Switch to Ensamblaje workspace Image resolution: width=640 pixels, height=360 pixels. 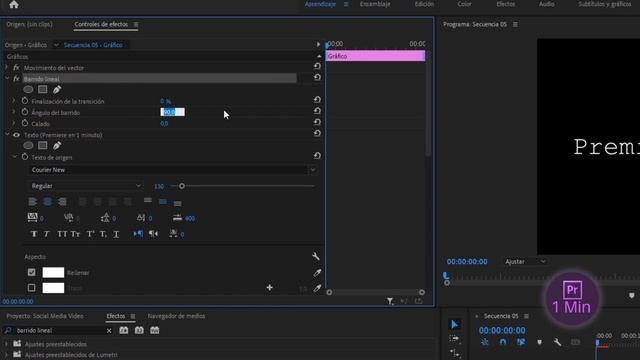375,4
